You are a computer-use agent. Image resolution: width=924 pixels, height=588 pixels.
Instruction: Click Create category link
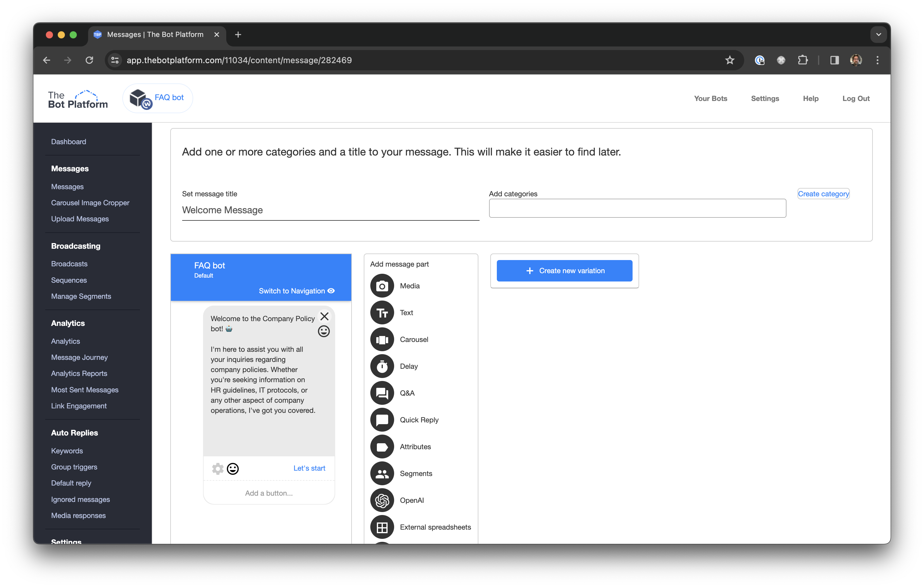click(823, 194)
